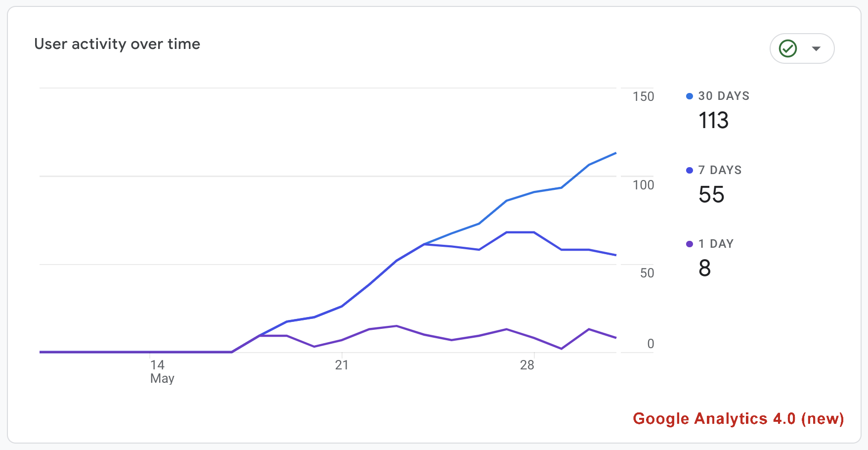Click the 100 y-axis label
The width and height of the screenshot is (868, 450).
[643, 185]
